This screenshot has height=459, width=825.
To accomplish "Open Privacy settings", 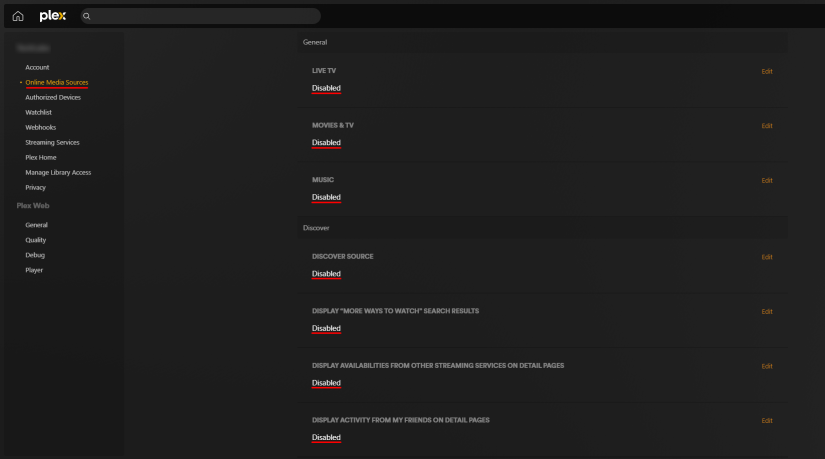I will tap(35, 187).
